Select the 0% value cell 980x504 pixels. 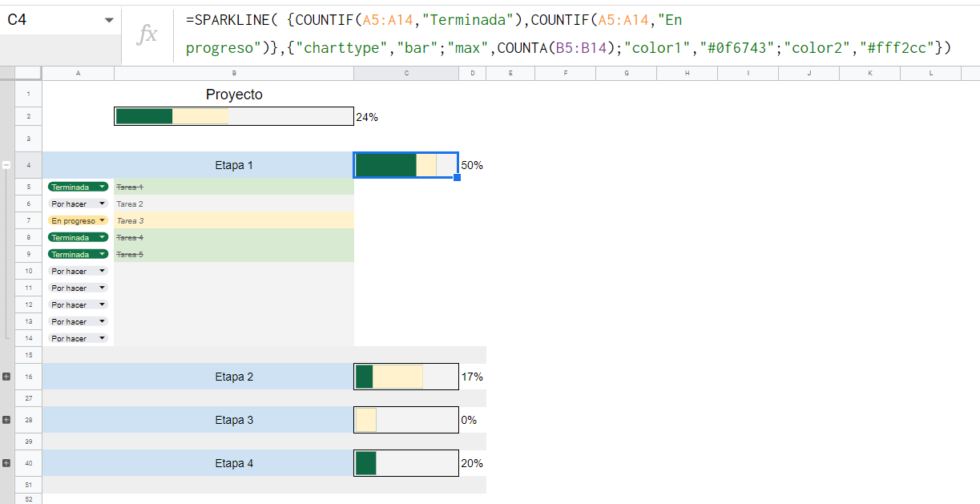pyautogui.click(x=472, y=420)
